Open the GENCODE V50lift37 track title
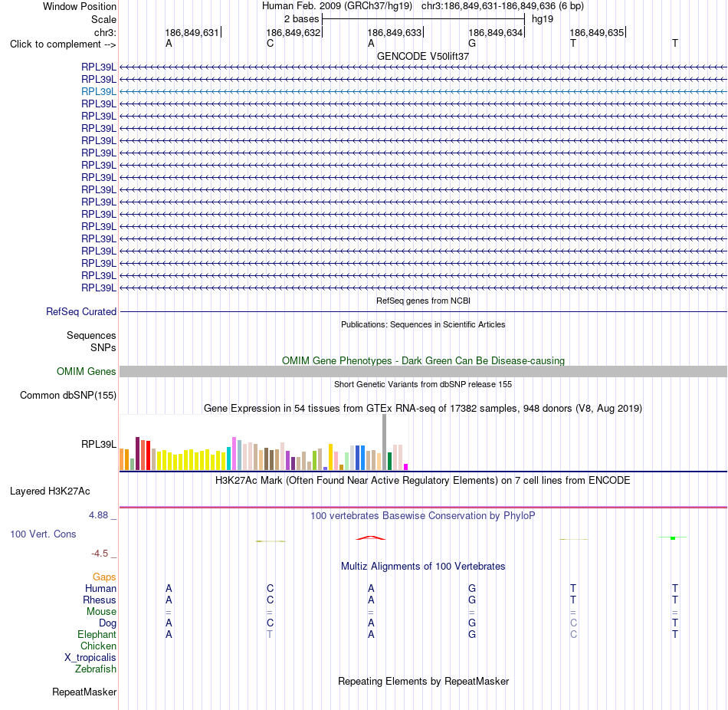The width and height of the screenshot is (728, 710). click(x=422, y=56)
